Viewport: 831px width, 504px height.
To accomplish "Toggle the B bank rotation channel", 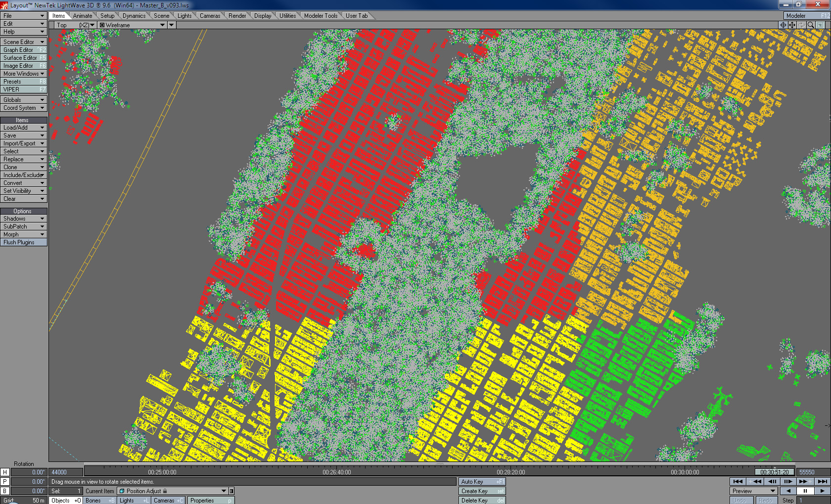I will [x=5, y=491].
